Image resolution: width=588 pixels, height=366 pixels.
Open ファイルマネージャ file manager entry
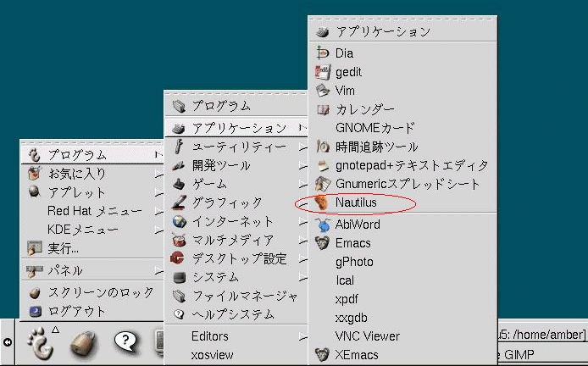(236, 296)
